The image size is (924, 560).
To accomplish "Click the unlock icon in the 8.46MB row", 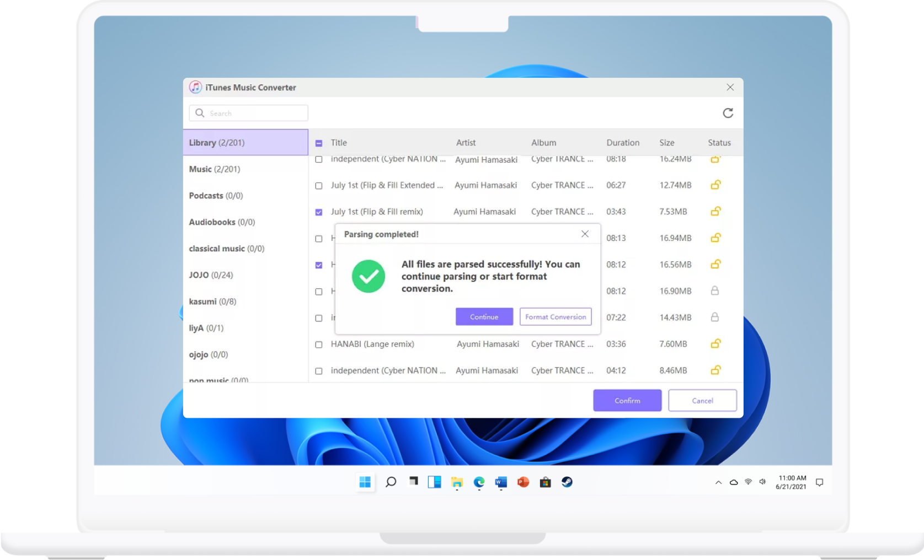I will [x=715, y=370].
